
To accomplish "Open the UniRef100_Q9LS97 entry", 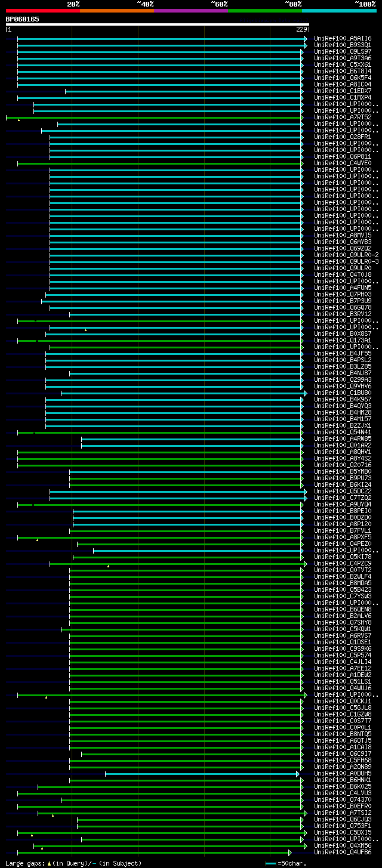I will click(x=343, y=51).
